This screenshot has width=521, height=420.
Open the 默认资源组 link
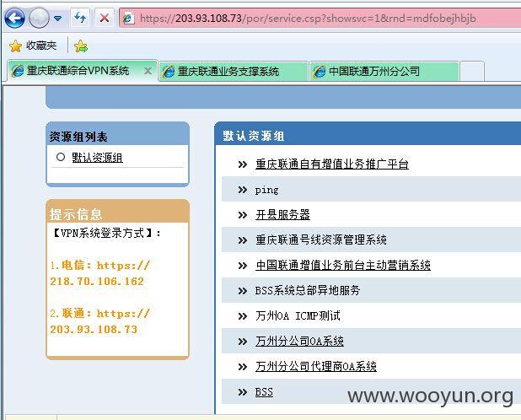click(97, 158)
